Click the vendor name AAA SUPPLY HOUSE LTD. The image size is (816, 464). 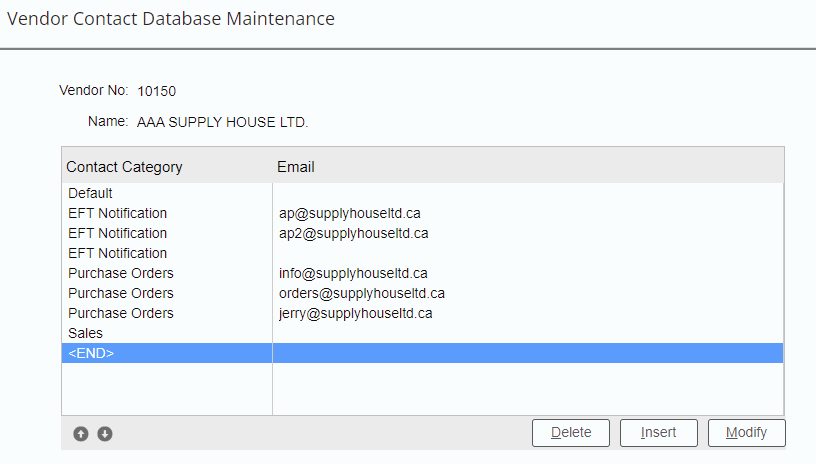pos(223,123)
